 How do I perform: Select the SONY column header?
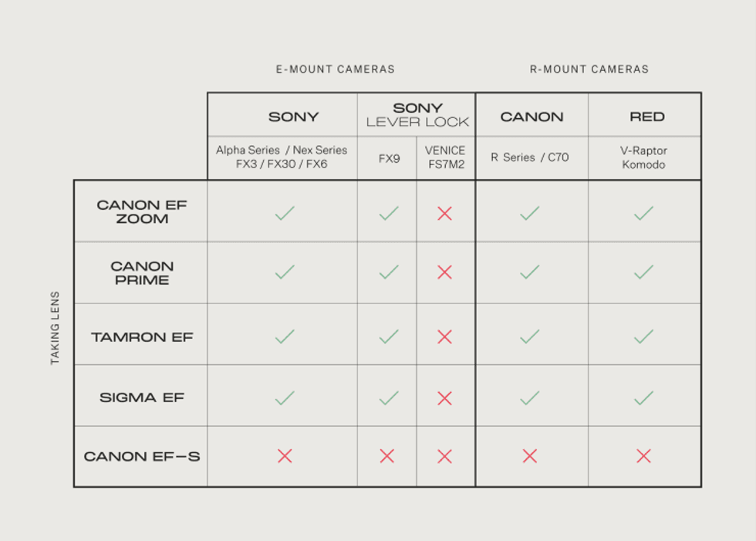pyautogui.click(x=293, y=117)
